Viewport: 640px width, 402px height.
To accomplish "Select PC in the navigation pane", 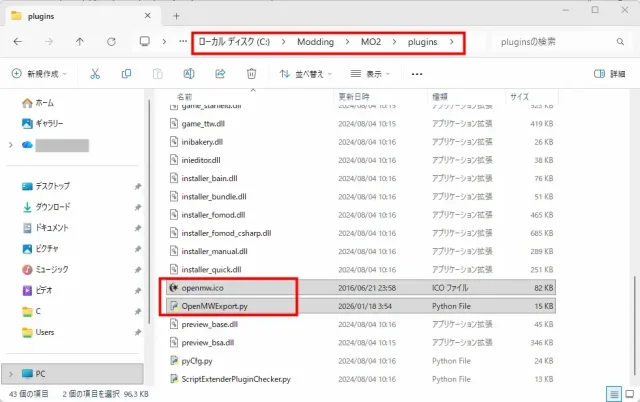I will (x=73, y=374).
